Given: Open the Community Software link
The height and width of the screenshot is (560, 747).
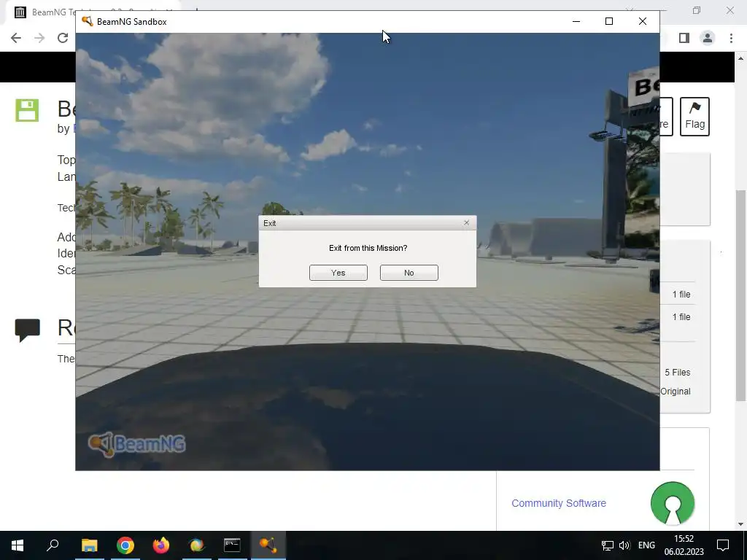Looking at the screenshot, I should pos(558,503).
